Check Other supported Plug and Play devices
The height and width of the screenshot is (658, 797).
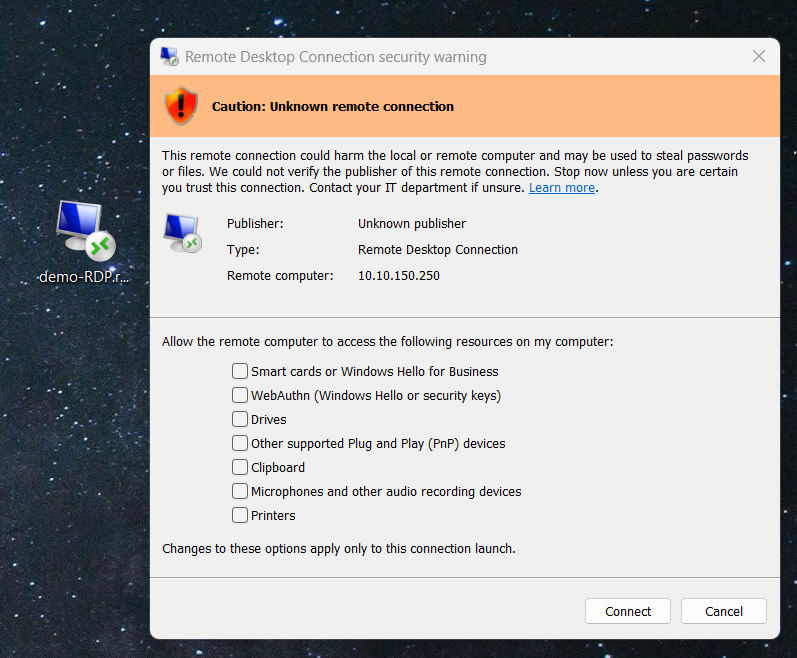(x=240, y=443)
